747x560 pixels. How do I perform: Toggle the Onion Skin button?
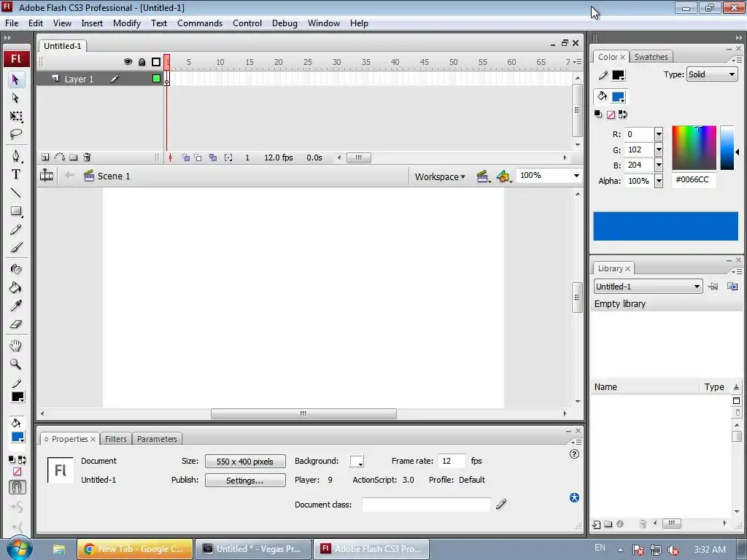tap(186, 157)
